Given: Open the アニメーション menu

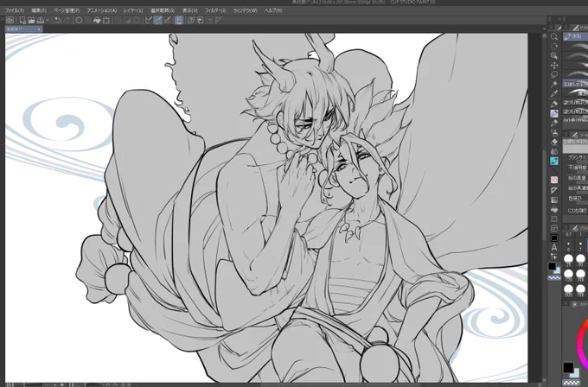Looking at the screenshot, I should pos(102,10).
